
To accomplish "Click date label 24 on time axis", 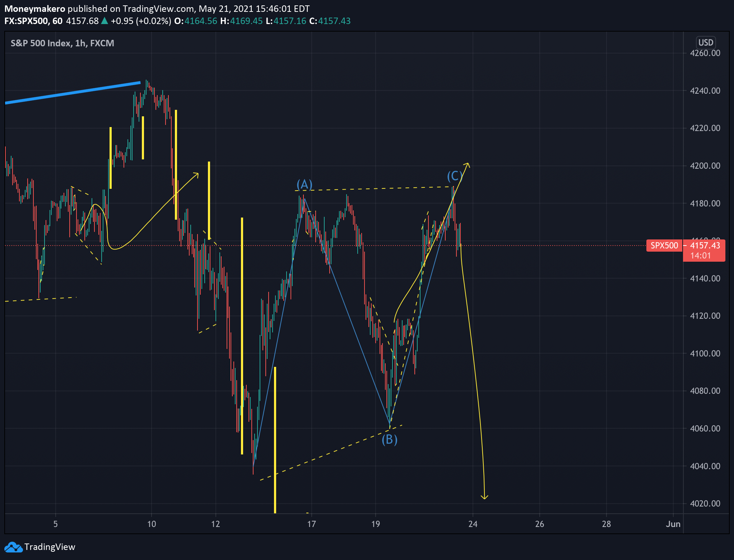I will click(x=473, y=524).
